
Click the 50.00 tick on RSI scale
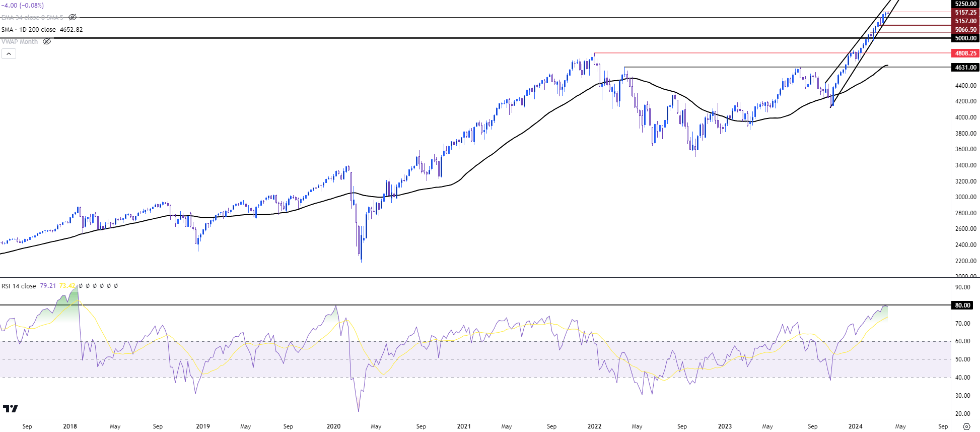click(962, 359)
